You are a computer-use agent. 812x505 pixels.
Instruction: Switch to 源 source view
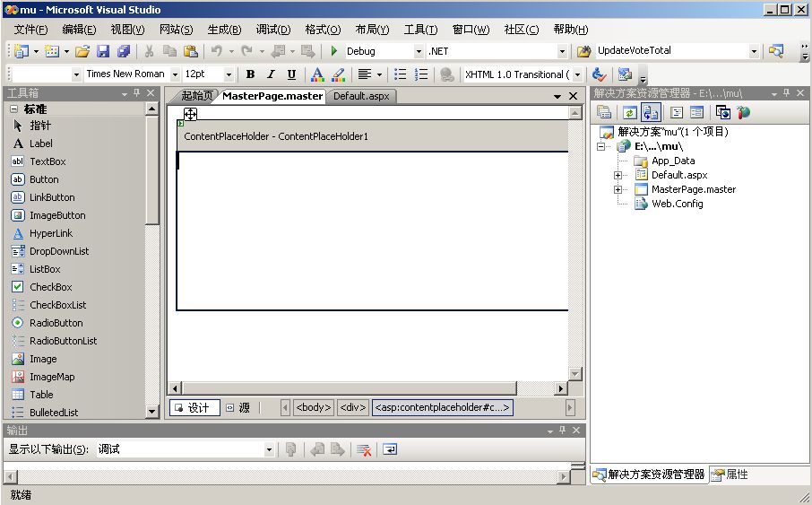pyautogui.click(x=238, y=407)
